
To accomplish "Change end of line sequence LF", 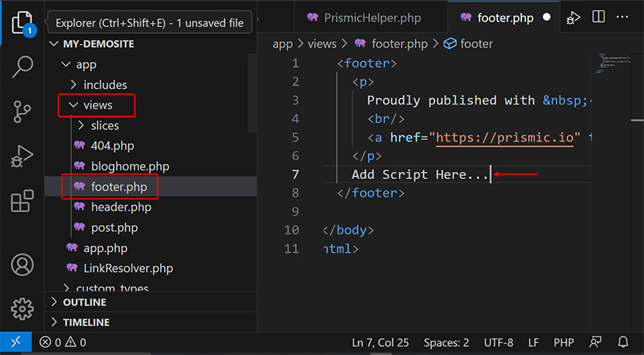I will [534, 342].
